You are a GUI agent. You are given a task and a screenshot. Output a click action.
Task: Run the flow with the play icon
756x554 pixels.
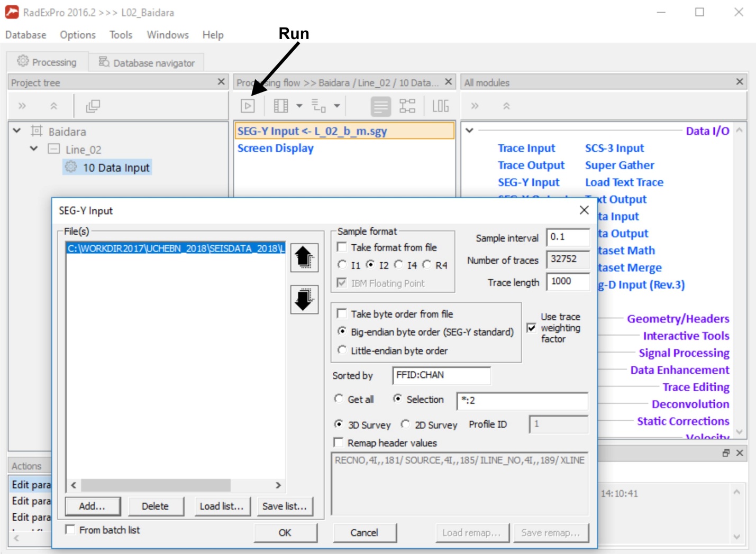click(x=248, y=106)
